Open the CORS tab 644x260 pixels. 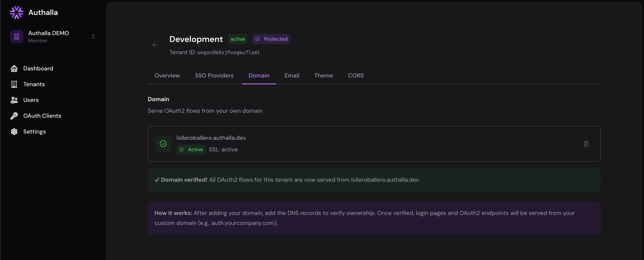[x=356, y=76]
